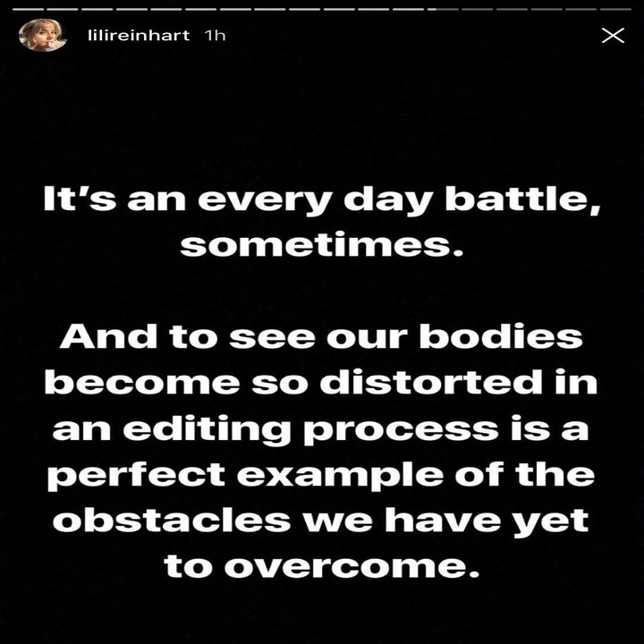Select the partially filled current progress segment
The image size is (644, 644).
[443, 9]
